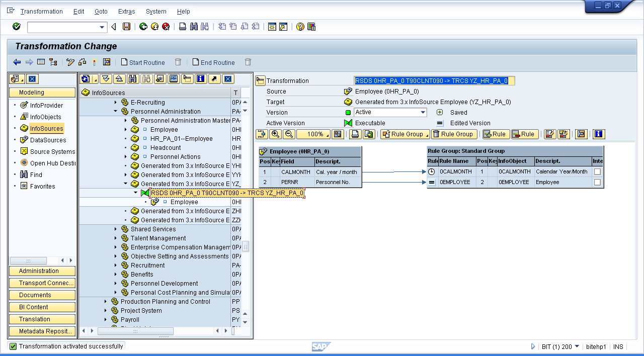Expand the Talent Management tree node
The image size is (644, 356).
pos(116,238)
